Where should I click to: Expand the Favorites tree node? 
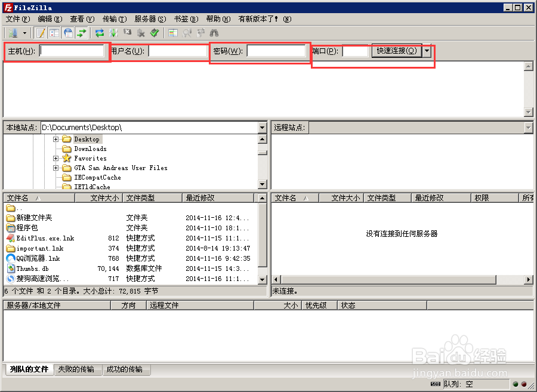coord(55,159)
